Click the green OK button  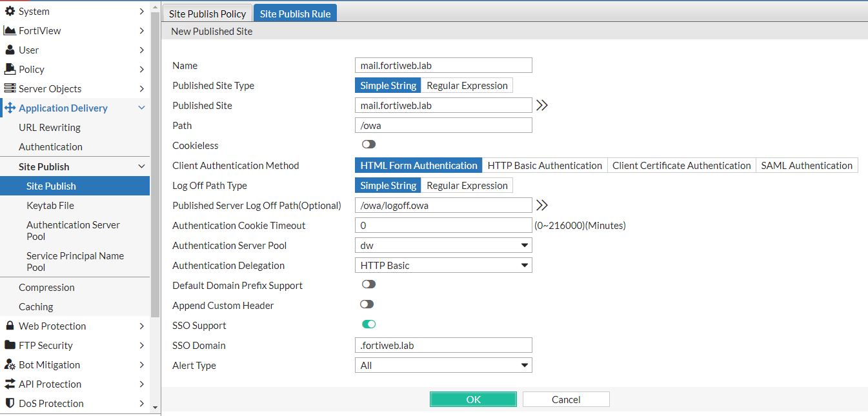point(473,399)
